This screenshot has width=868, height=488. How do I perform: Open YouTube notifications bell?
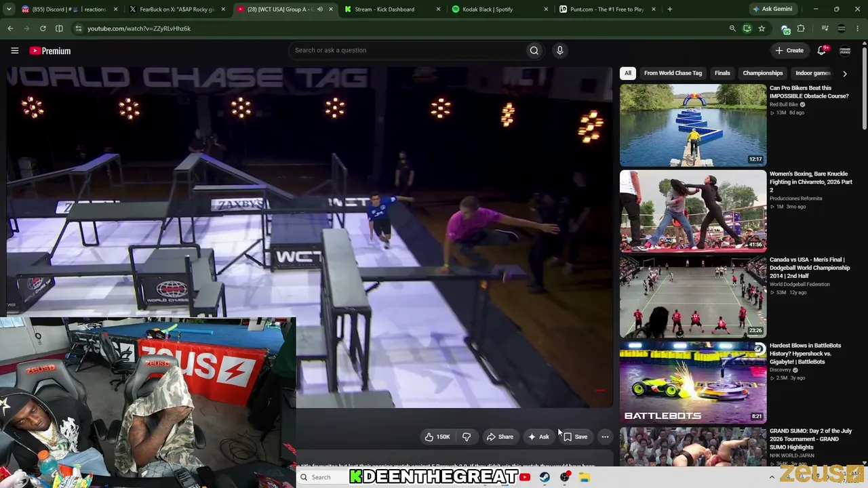(x=822, y=50)
